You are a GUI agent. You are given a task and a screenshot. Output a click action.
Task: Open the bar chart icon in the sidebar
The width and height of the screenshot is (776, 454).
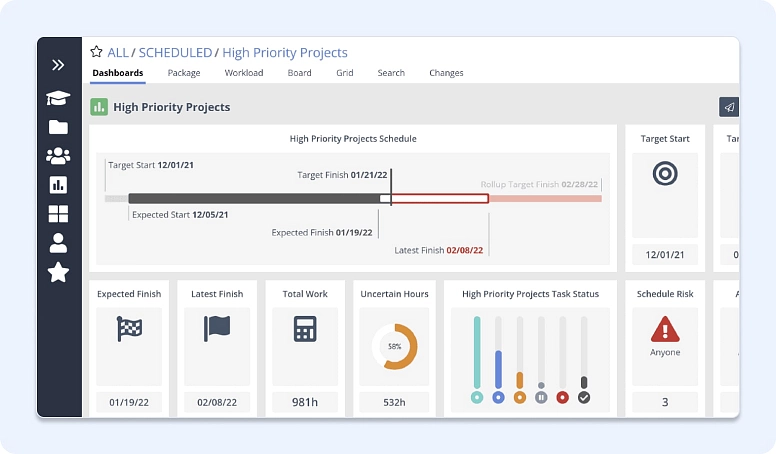pyautogui.click(x=58, y=185)
